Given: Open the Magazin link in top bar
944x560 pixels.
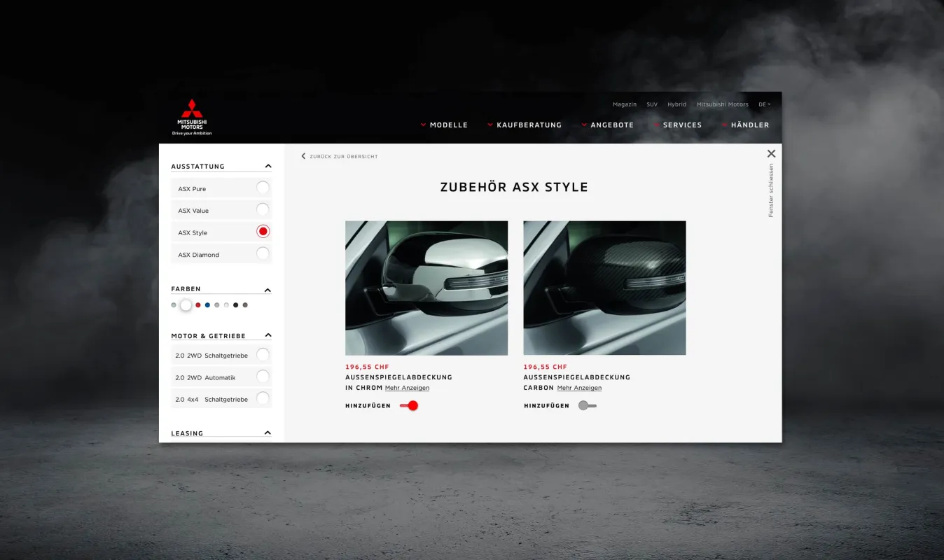Looking at the screenshot, I should (x=624, y=104).
